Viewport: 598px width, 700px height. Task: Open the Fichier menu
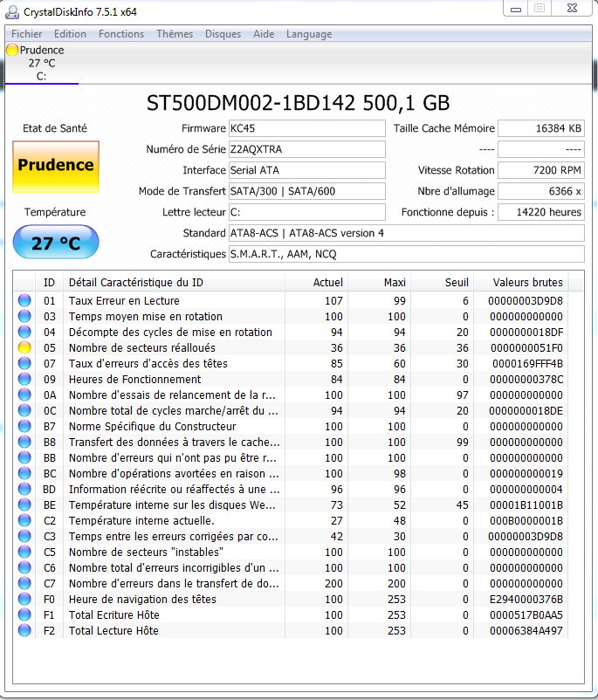27,34
